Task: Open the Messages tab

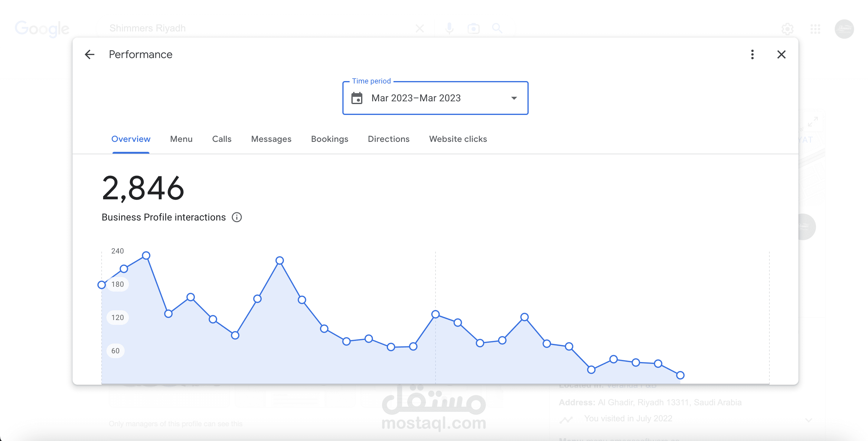Action: point(271,139)
